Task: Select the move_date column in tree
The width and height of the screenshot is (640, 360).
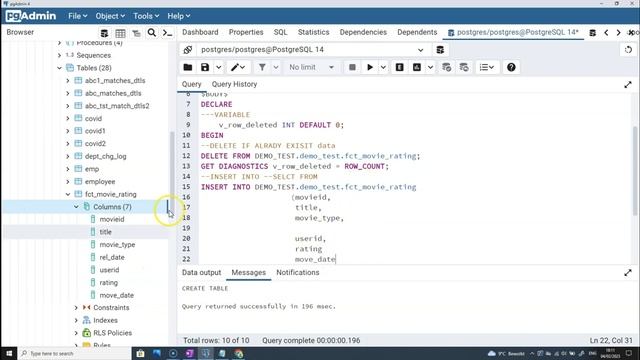Action: click(116, 295)
